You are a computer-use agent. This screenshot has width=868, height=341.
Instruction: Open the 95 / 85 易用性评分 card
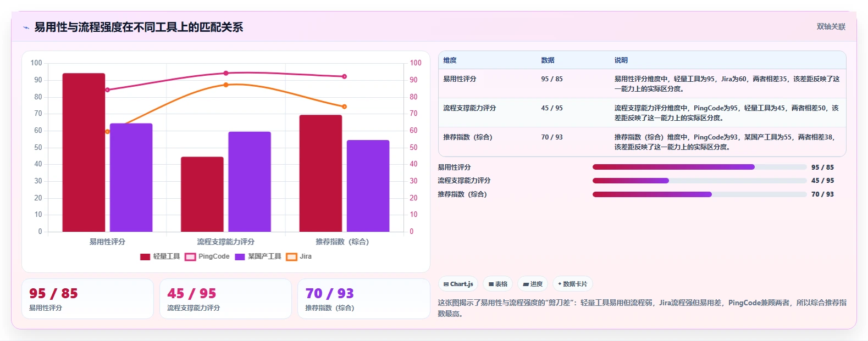pos(87,299)
